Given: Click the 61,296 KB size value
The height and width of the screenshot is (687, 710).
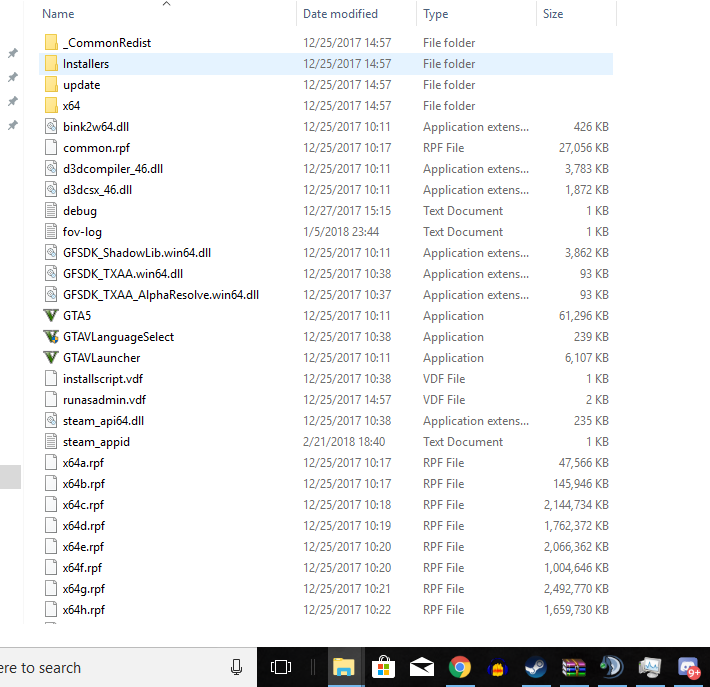Looking at the screenshot, I should [584, 316].
